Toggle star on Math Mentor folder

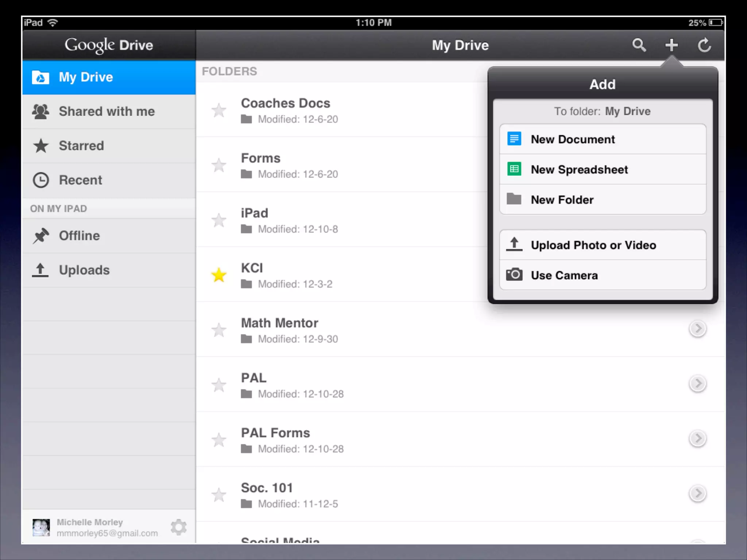219,330
